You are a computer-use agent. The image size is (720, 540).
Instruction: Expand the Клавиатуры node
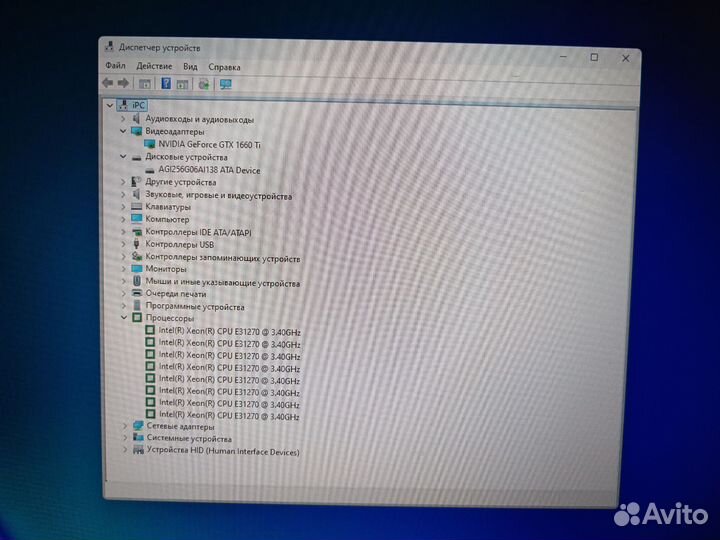coord(123,207)
